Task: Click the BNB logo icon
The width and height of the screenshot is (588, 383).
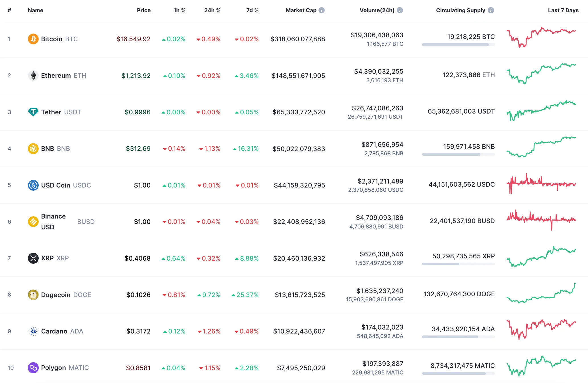Action: [x=33, y=148]
